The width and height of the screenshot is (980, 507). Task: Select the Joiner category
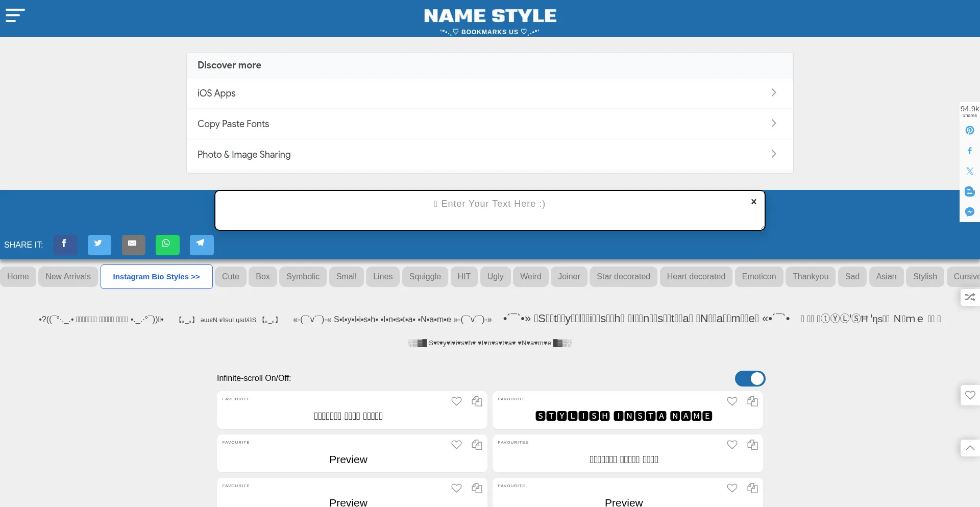[x=569, y=277]
